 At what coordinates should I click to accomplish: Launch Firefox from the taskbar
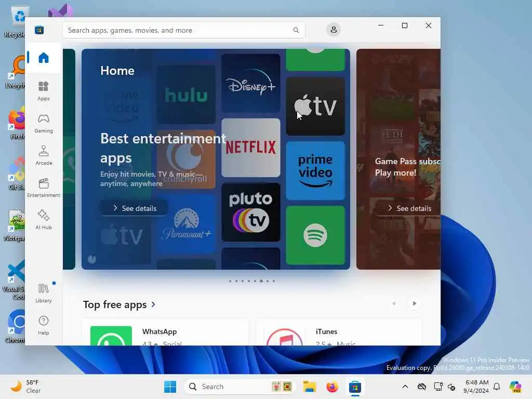click(332, 387)
